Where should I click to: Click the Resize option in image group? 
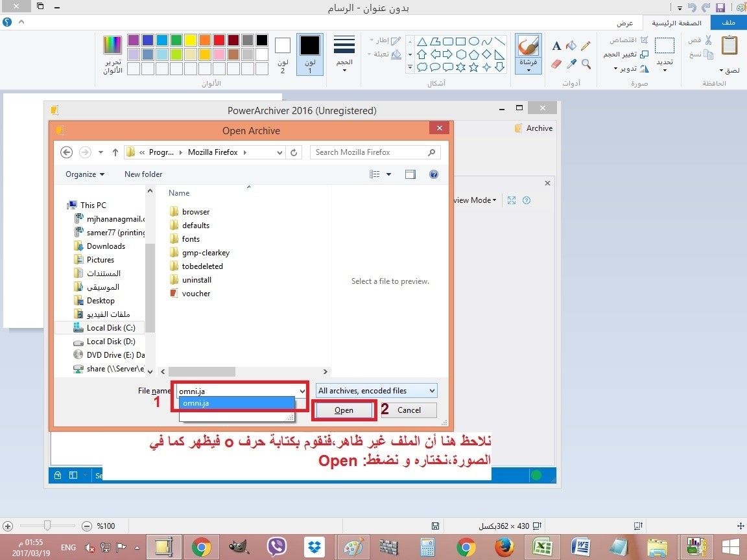click(626, 54)
